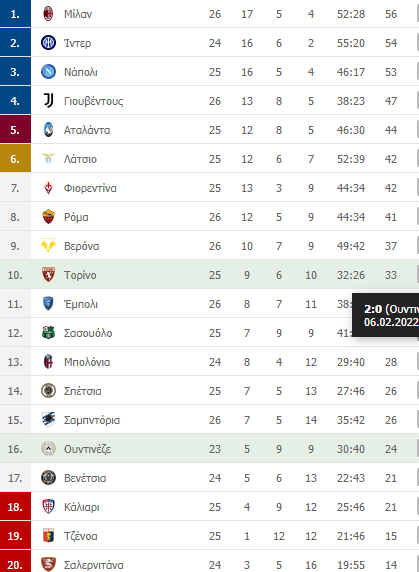The width and height of the screenshot is (419, 572).
Task: Click the Napoli club logo
Action: (x=48, y=72)
